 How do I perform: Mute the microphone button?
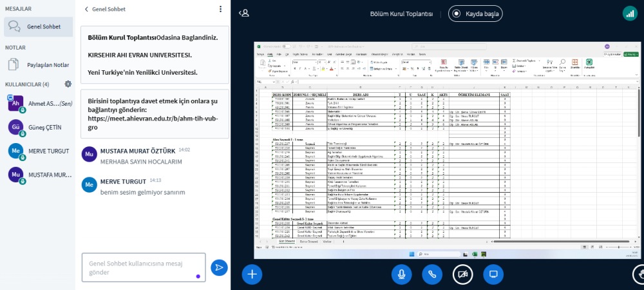[401, 274]
